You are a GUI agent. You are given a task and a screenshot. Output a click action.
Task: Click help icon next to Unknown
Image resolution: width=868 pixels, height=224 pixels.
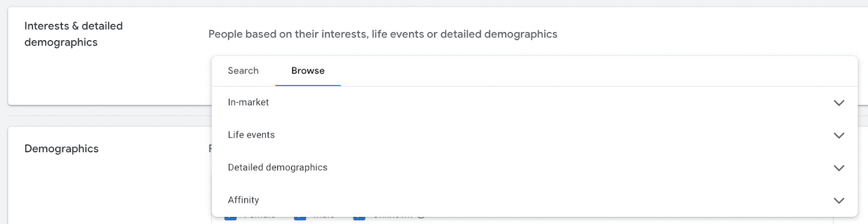coord(421,219)
